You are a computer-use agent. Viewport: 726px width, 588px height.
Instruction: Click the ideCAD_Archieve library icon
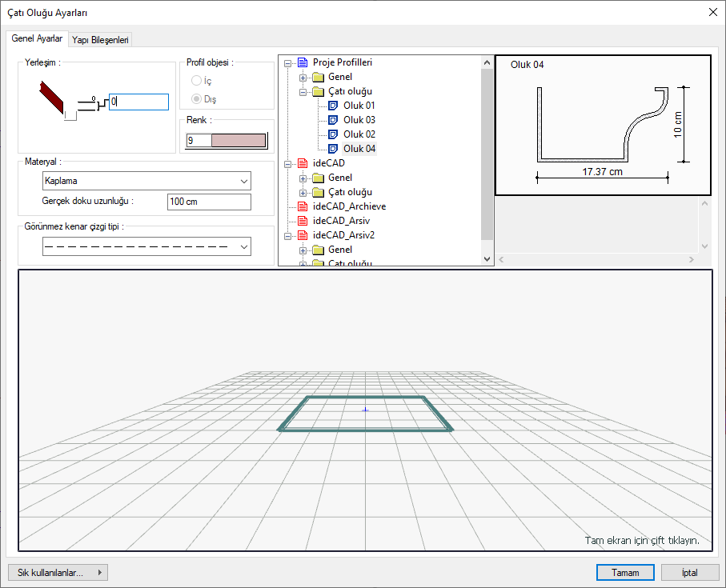(303, 206)
